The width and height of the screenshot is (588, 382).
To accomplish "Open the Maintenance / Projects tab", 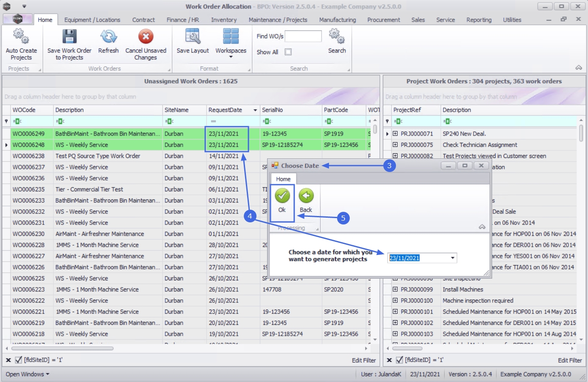I will [278, 20].
